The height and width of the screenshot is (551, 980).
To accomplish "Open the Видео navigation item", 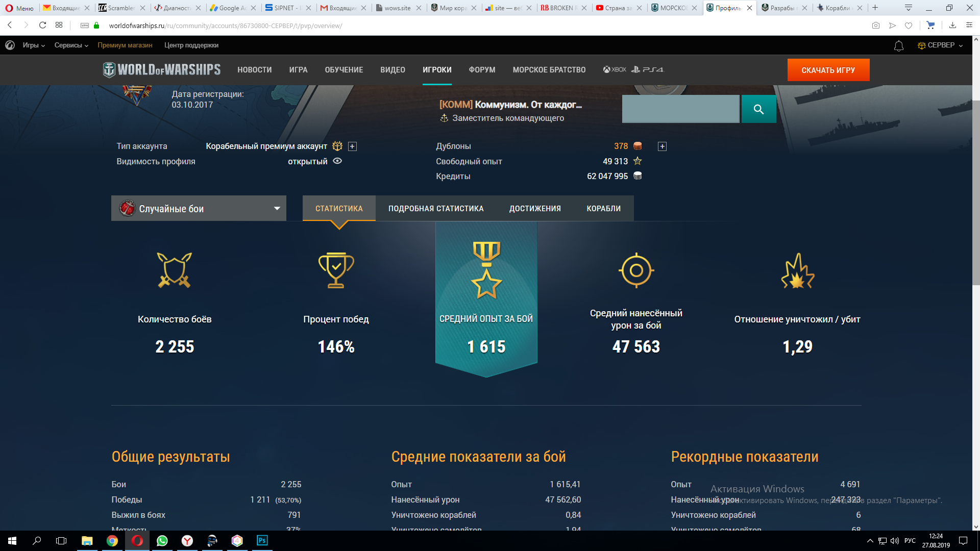I will [x=393, y=70].
